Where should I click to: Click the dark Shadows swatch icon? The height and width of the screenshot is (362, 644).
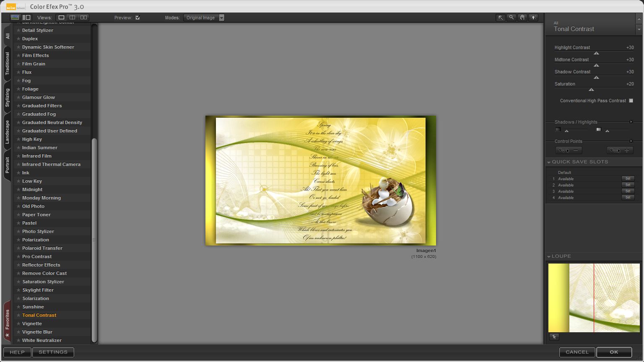(x=558, y=129)
